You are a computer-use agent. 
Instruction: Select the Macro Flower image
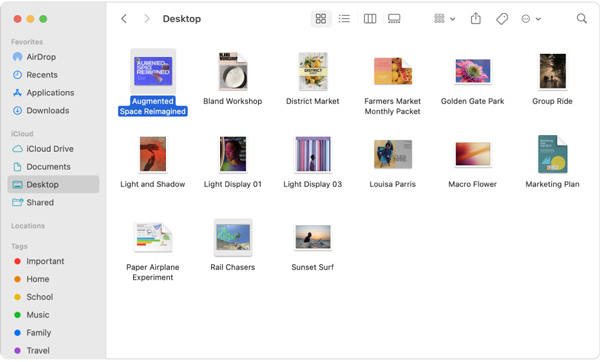coord(473,154)
